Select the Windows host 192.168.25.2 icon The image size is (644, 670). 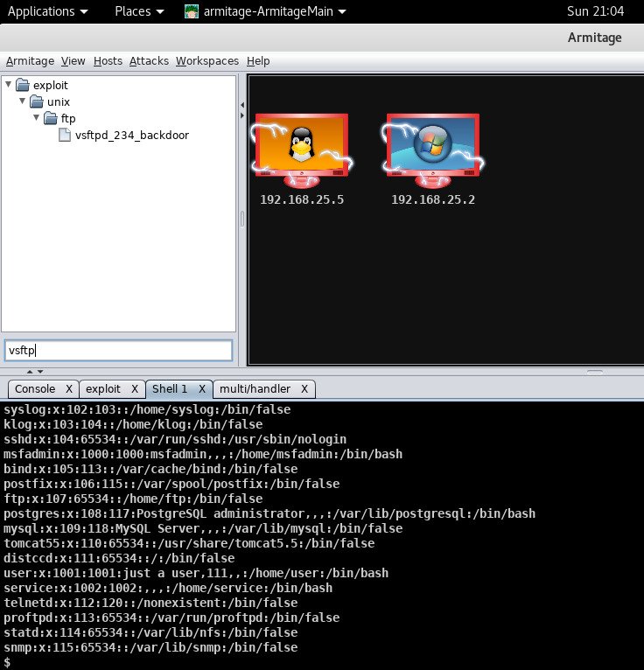tap(433, 150)
